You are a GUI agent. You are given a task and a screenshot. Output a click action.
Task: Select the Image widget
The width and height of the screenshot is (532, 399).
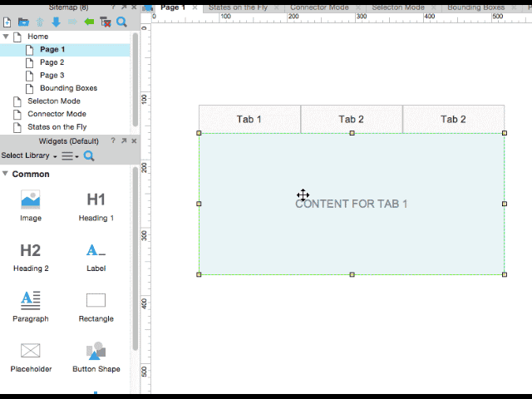pyautogui.click(x=31, y=205)
